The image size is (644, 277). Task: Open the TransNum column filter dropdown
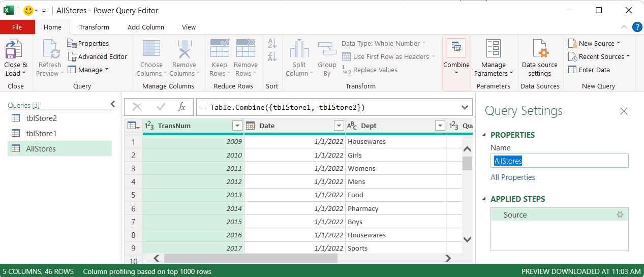[237, 126]
